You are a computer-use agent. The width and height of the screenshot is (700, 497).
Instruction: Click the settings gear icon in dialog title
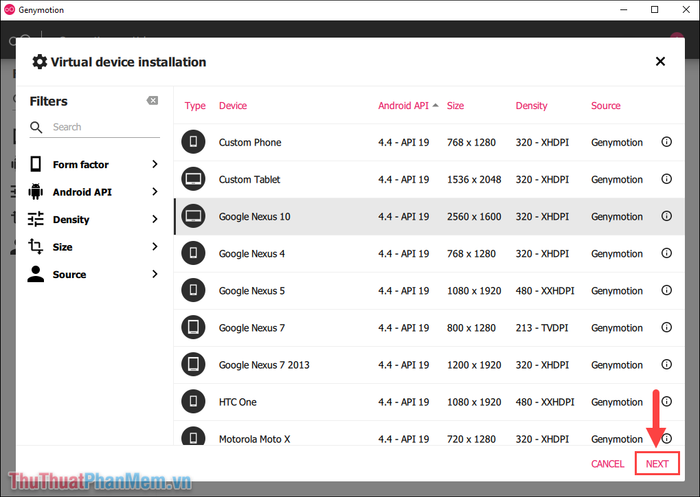click(x=39, y=62)
